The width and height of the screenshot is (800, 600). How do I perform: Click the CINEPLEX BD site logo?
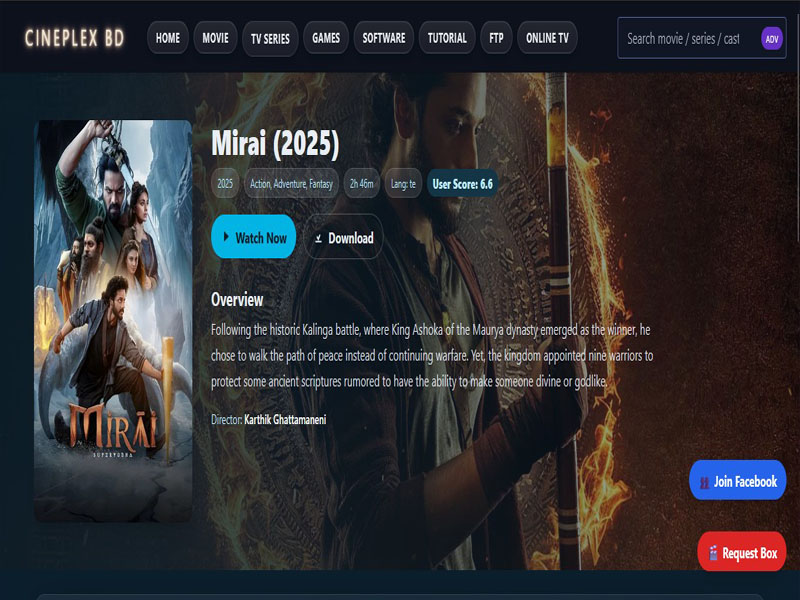pyautogui.click(x=75, y=38)
